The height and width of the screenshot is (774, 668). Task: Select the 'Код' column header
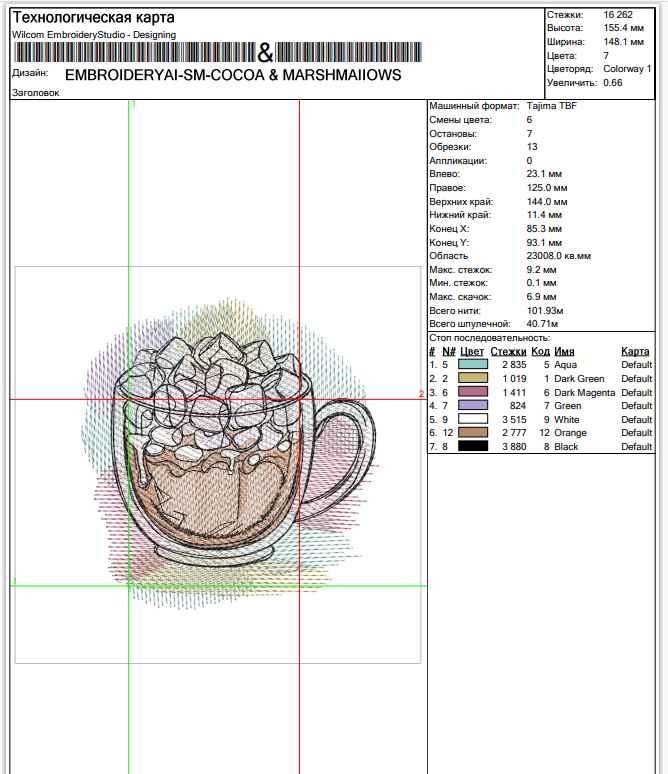click(x=540, y=352)
